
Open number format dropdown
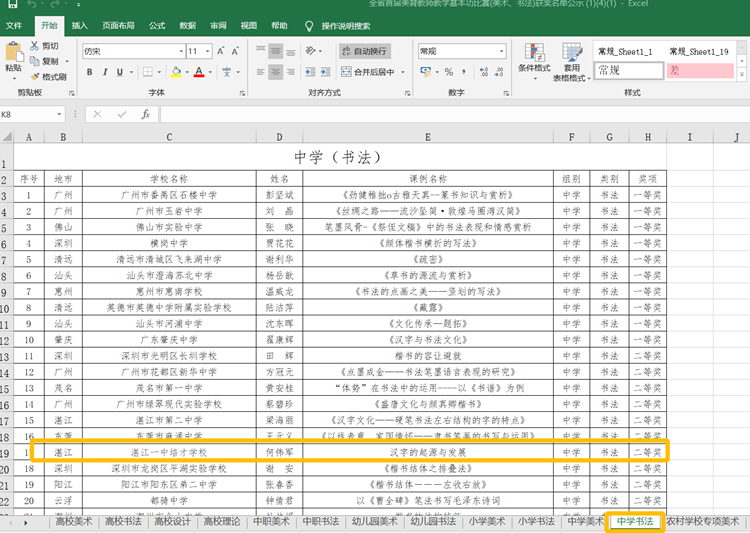501,51
